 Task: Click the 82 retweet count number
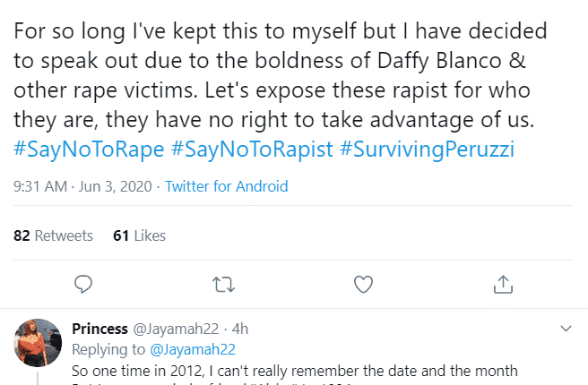22,235
